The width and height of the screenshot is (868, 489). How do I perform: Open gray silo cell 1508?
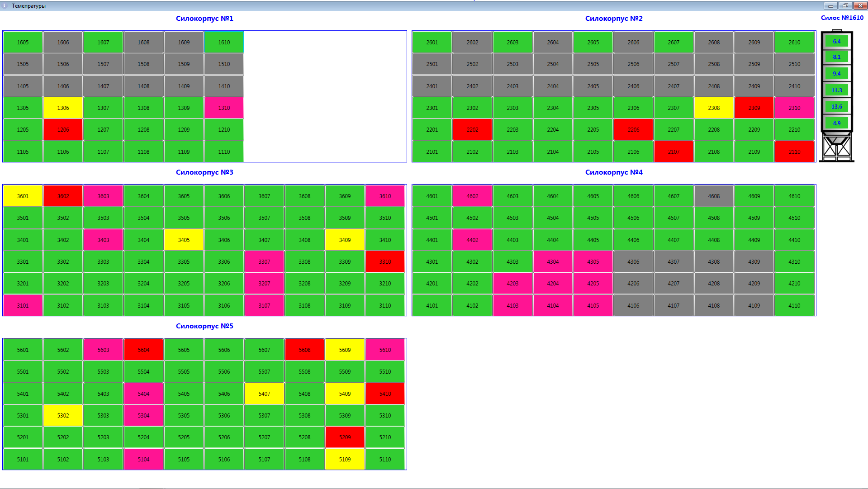pos(143,64)
